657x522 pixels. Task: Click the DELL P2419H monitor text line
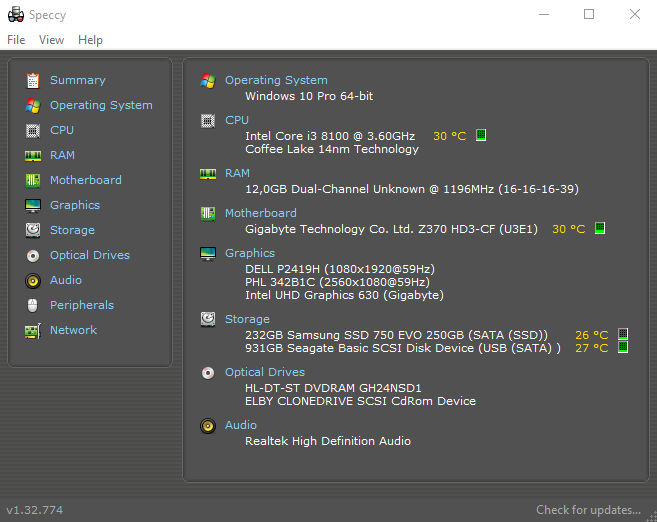340,269
